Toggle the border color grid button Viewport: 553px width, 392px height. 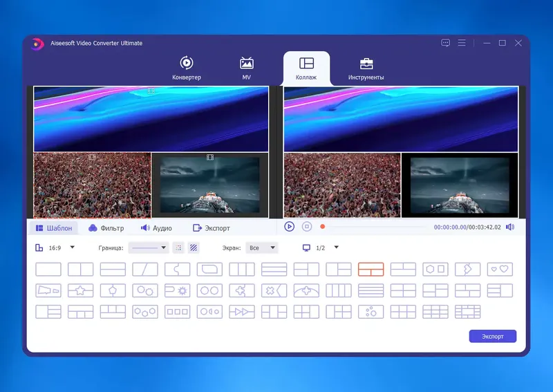tap(178, 248)
